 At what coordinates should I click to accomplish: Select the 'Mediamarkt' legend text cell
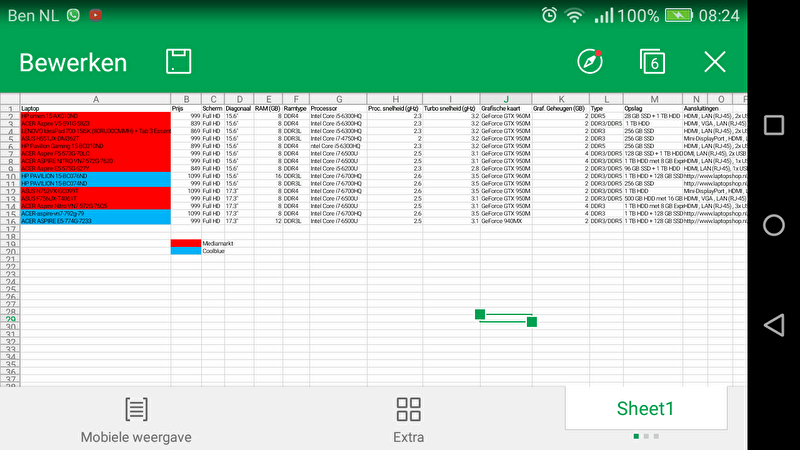[x=213, y=243]
